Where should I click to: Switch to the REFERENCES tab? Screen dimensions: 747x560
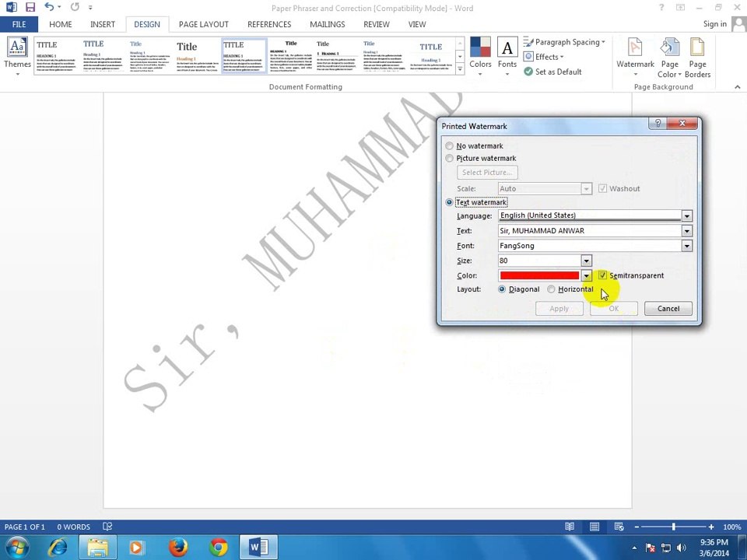pyautogui.click(x=269, y=24)
